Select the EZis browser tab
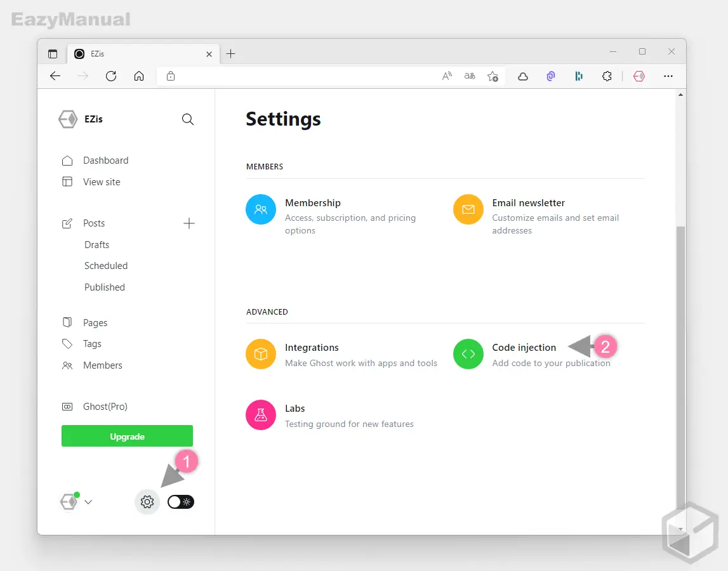The height and width of the screenshot is (571, 728). click(x=143, y=54)
